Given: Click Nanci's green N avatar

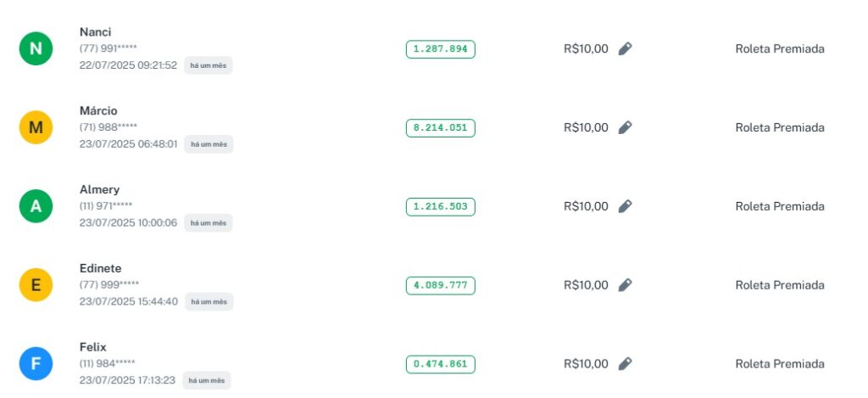Looking at the screenshot, I should pyautogui.click(x=36, y=49).
